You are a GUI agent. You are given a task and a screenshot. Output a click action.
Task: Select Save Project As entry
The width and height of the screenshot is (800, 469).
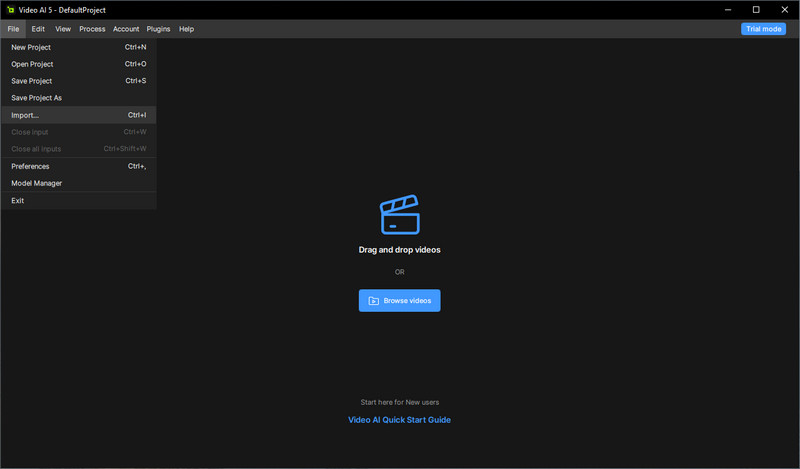(79, 97)
